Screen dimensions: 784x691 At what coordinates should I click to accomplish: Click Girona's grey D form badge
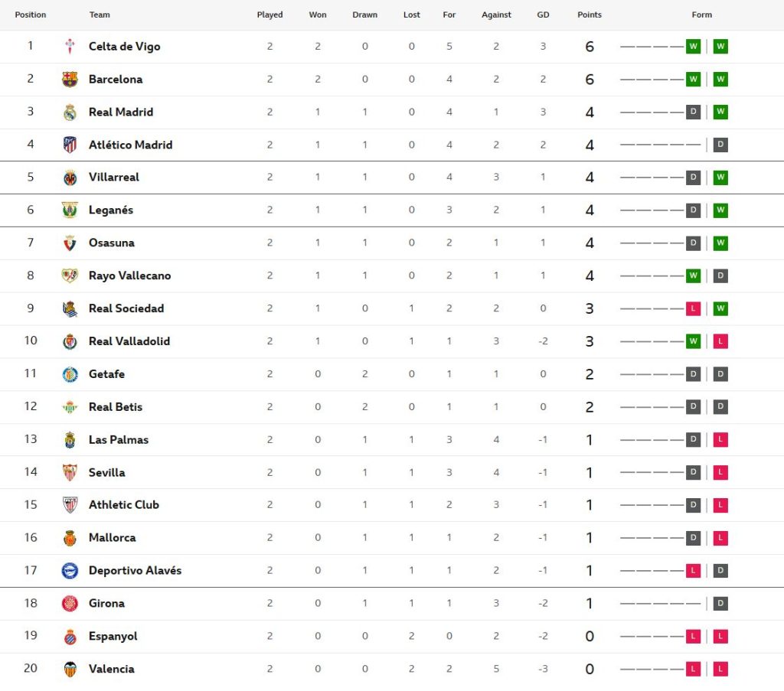pyautogui.click(x=720, y=604)
